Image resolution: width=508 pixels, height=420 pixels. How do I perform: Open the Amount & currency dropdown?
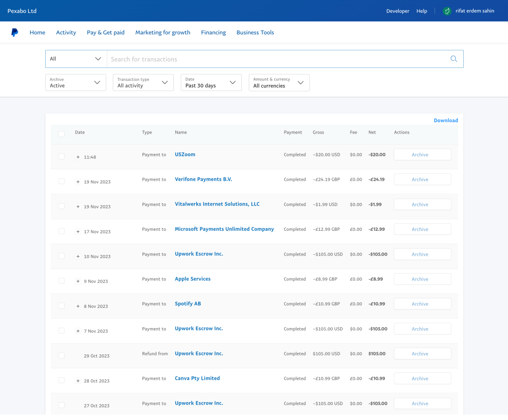[279, 82]
